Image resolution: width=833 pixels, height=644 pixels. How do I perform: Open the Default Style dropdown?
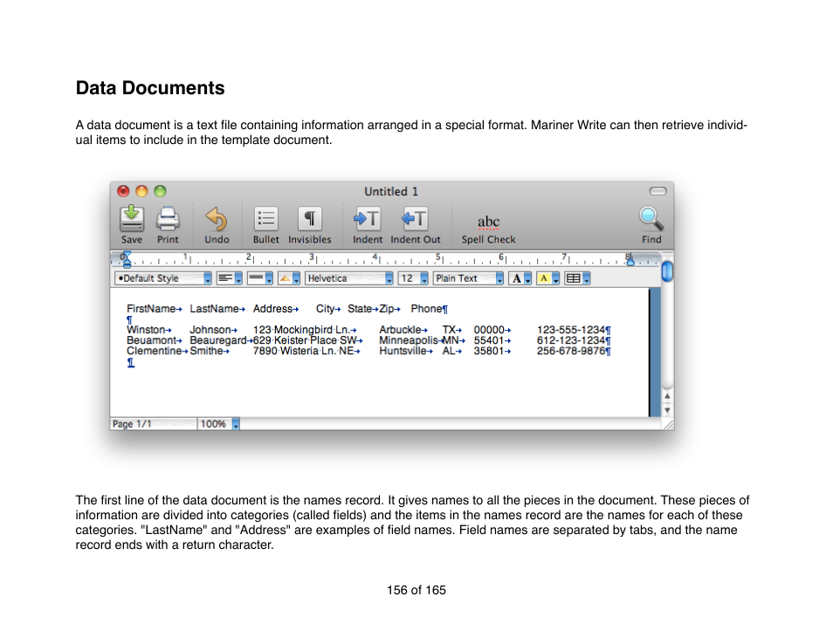pyautogui.click(x=163, y=278)
